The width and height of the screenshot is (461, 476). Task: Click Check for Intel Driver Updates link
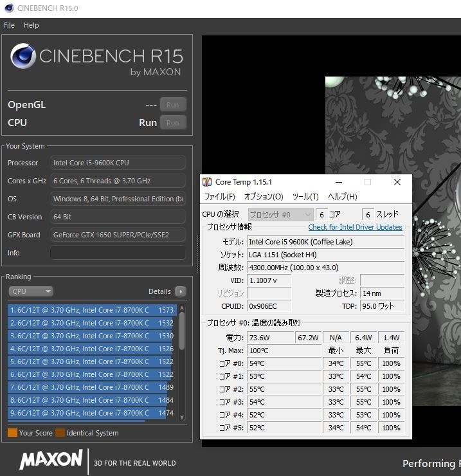pyautogui.click(x=355, y=227)
